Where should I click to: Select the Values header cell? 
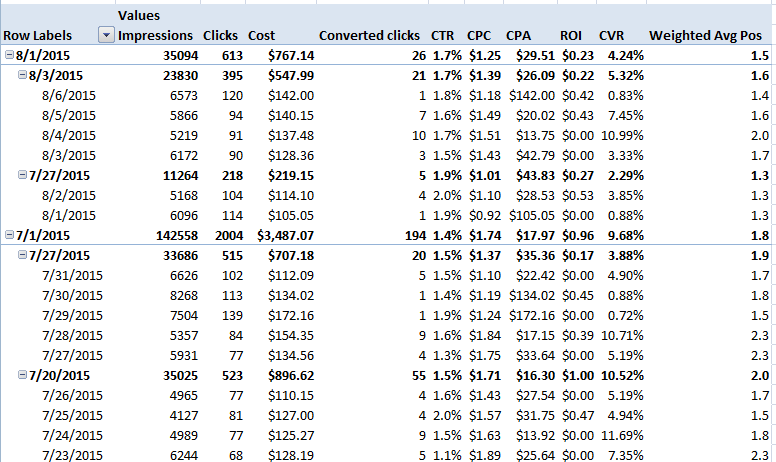[139, 15]
